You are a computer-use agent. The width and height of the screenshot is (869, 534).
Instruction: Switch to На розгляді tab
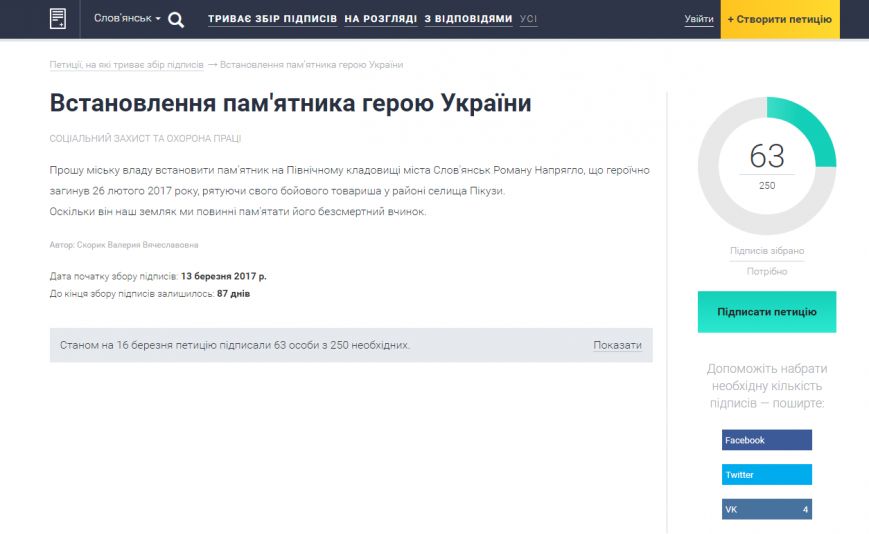(380, 19)
